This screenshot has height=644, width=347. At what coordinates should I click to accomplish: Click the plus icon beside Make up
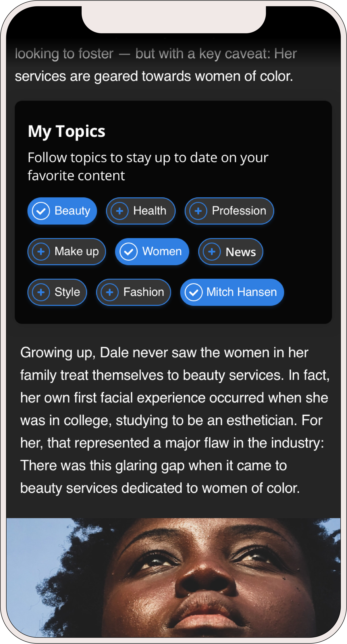pos(41,252)
